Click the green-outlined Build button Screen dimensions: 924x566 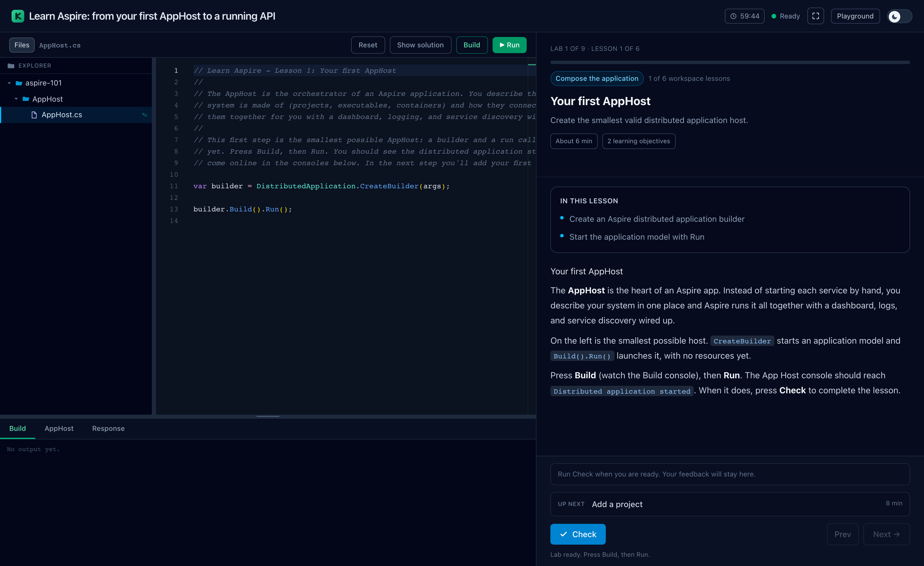click(x=472, y=45)
